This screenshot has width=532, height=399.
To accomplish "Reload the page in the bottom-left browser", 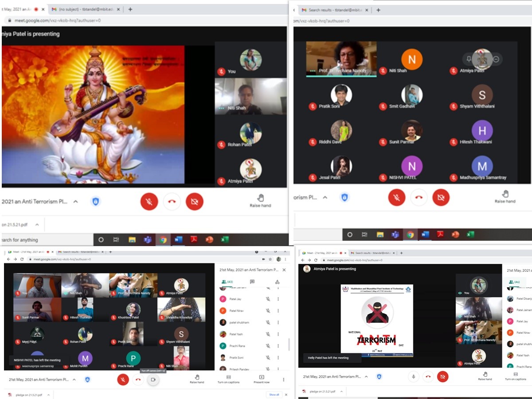I will coord(23,259).
